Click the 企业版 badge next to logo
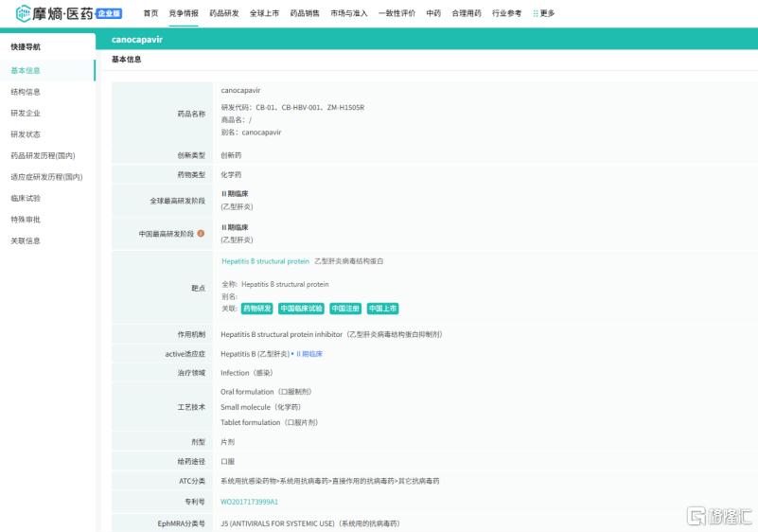This screenshot has height=532, width=758. click(x=109, y=13)
